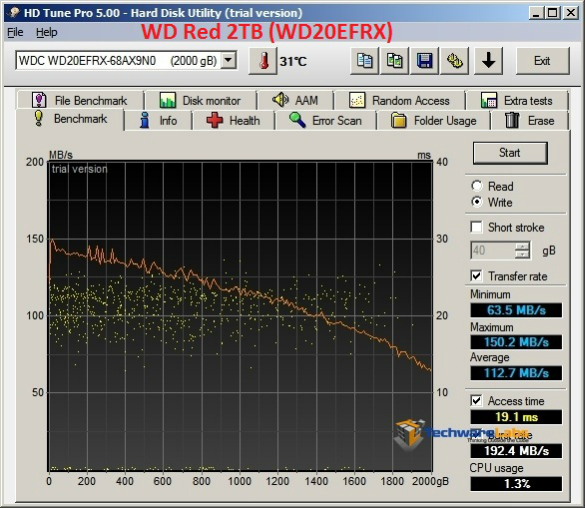Viewport: 585px width, 508px height.
Task: Toggle the Access time checkbox
Action: click(476, 401)
